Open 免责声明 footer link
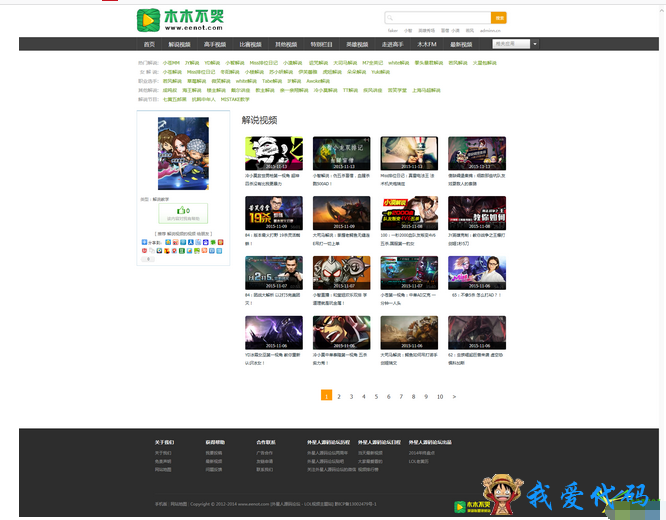Viewport: 666px width, 520px height. [163, 461]
